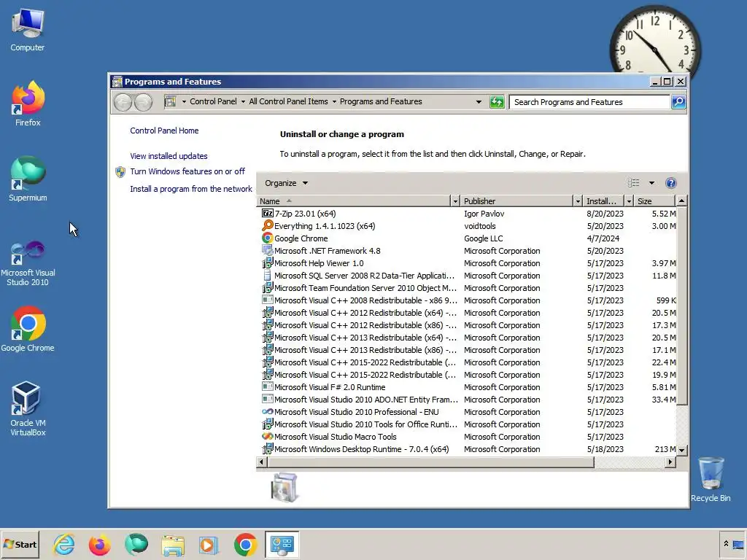Sort by the Name column header

click(x=354, y=201)
